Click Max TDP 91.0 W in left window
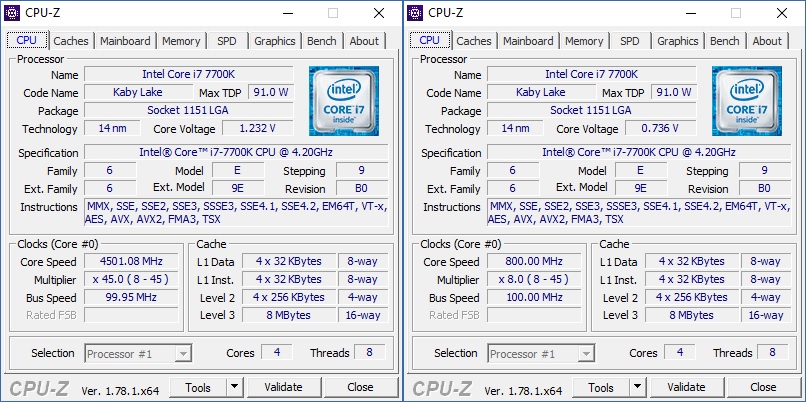Viewport: 806px width, 402px height. [x=271, y=93]
